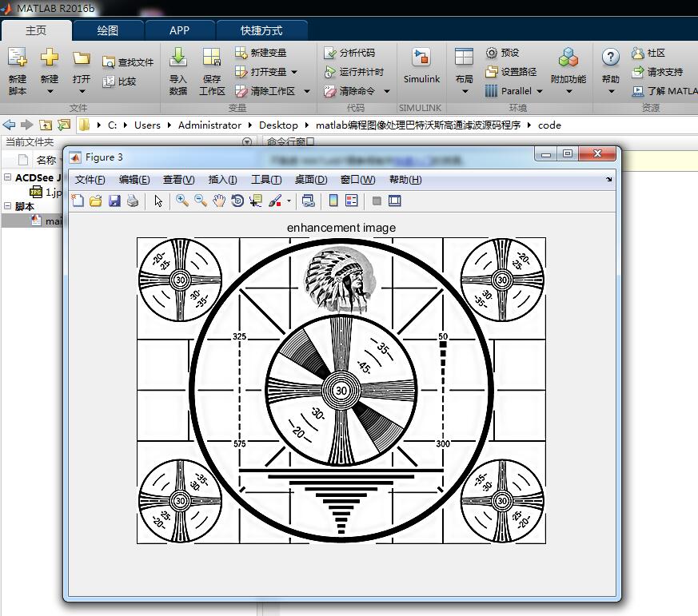Click Administrator in the address path
Viewport: 698px width, 616px height.
click(209, 125)
